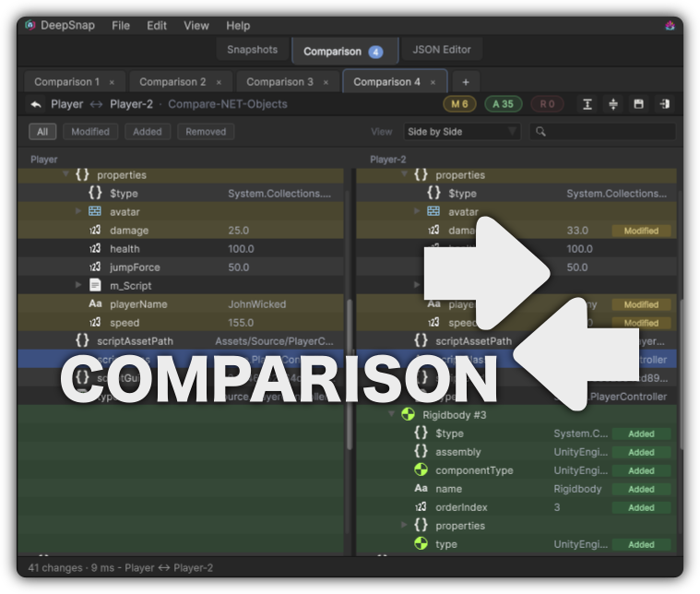Select the 155.0 speed value
Viewport: 700px width, 594px height.
pos(241,323)
